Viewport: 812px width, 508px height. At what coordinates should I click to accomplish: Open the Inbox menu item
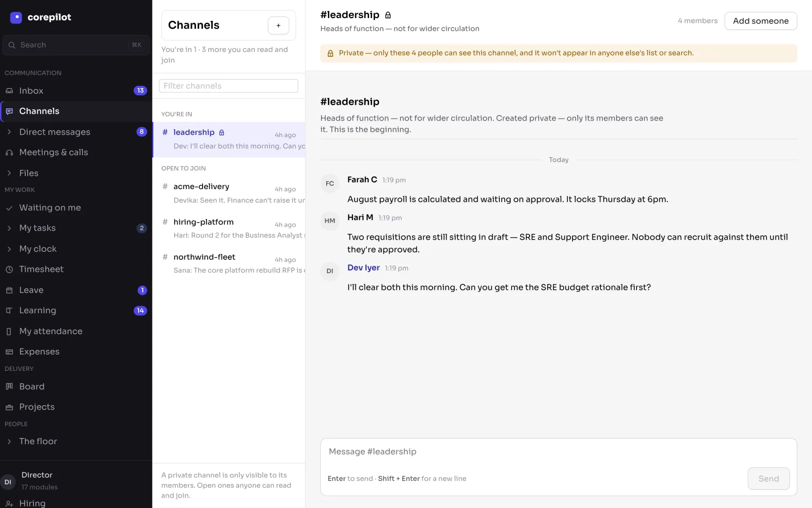click(x=76, y=91)
